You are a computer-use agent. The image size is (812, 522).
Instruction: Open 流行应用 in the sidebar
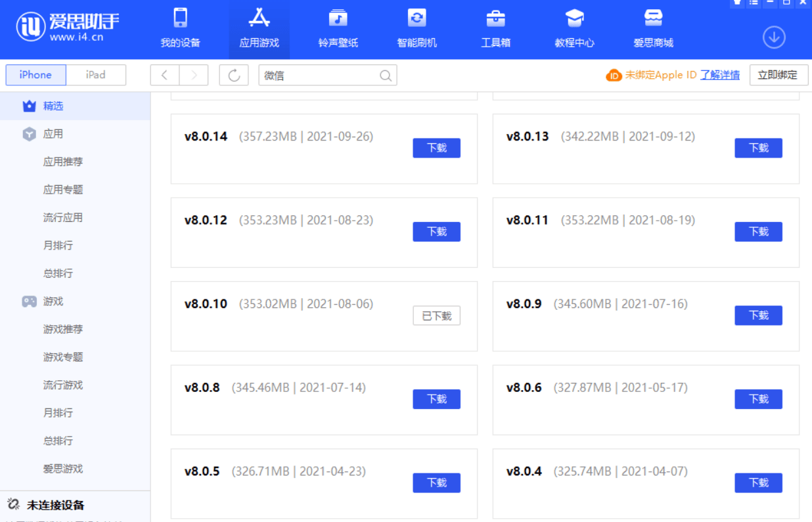click(x=63, y=217)
